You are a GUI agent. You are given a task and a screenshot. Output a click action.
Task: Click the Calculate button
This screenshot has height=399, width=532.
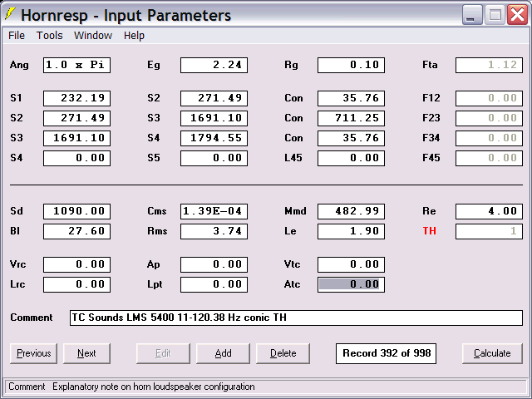pos(492,353)
